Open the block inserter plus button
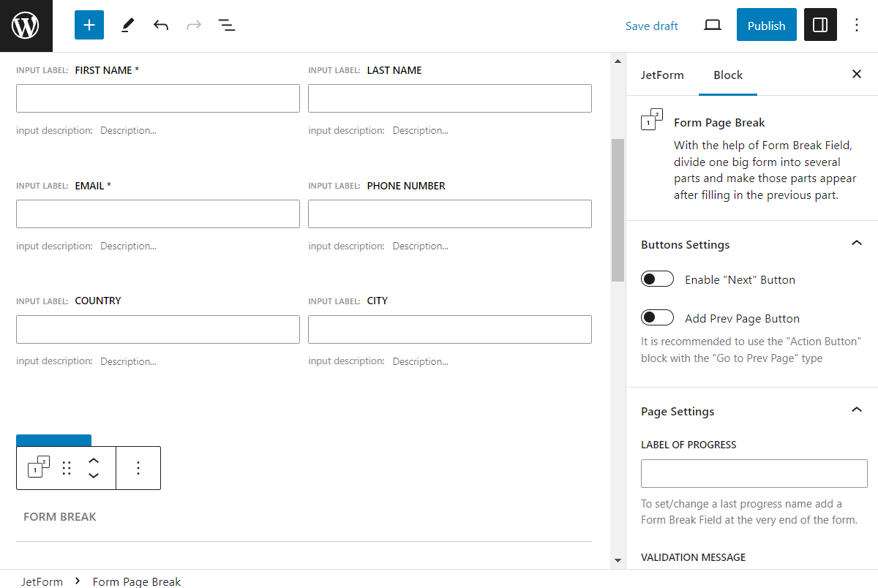Viewport: 878px width, 588px height. [89, 26]
